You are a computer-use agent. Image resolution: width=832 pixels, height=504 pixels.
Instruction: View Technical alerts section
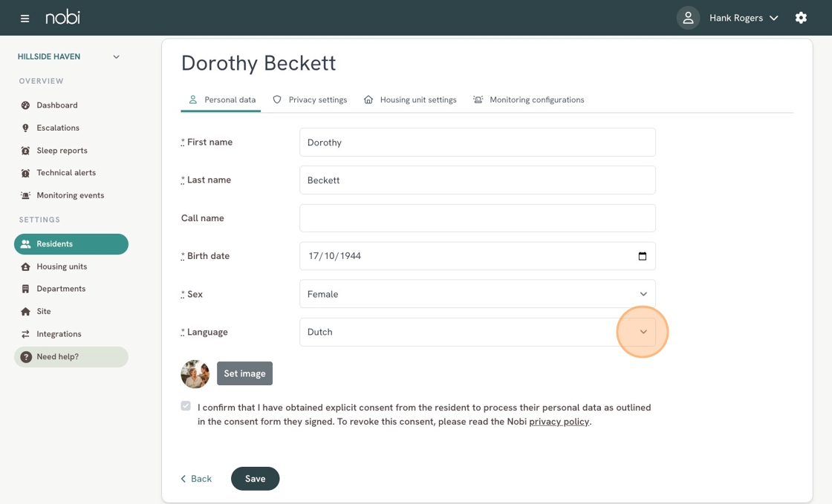coord(65,173)
